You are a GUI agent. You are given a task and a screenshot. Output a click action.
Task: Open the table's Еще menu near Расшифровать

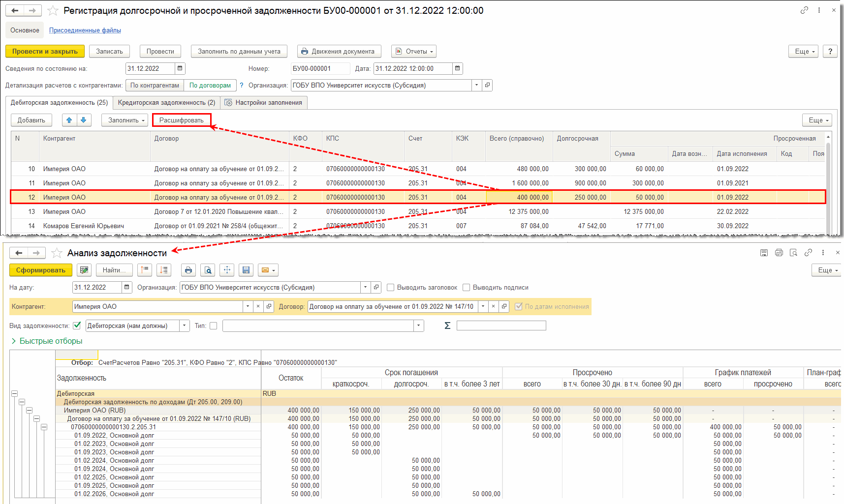coord(817,120)
